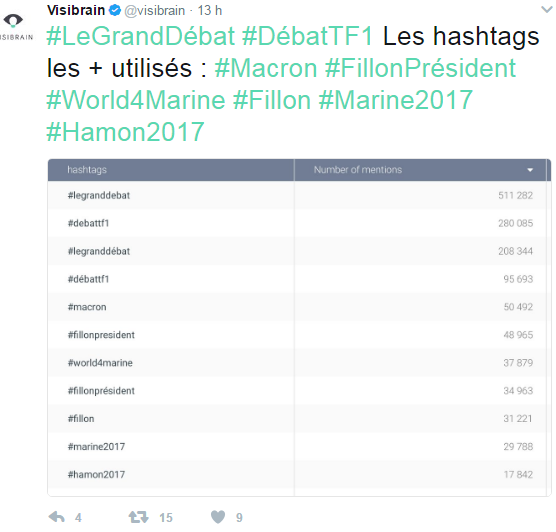Open the Visibrain profile avatar

pyautogui.click(x=16, y=26)
